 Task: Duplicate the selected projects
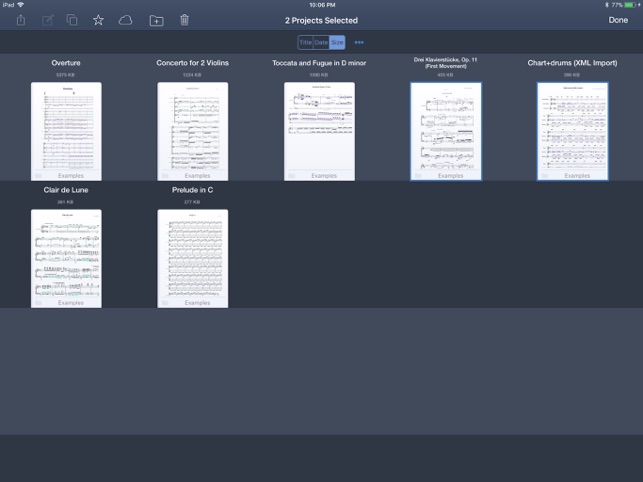pos(72,20)
